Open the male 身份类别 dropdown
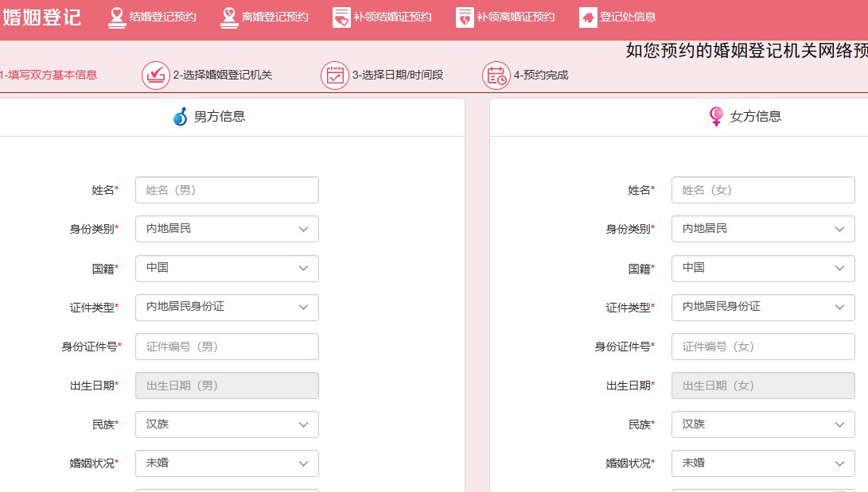Screen dimensions: 868x492 pos(227,229)
